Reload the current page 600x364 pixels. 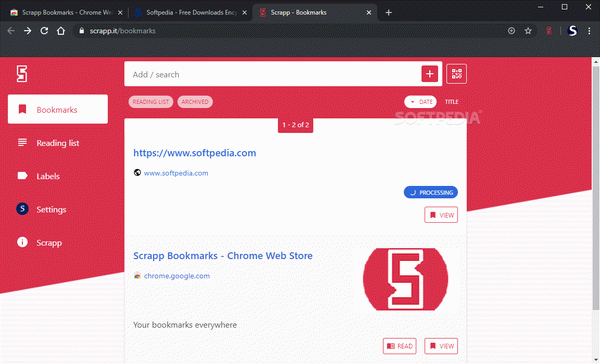(44, 31)
